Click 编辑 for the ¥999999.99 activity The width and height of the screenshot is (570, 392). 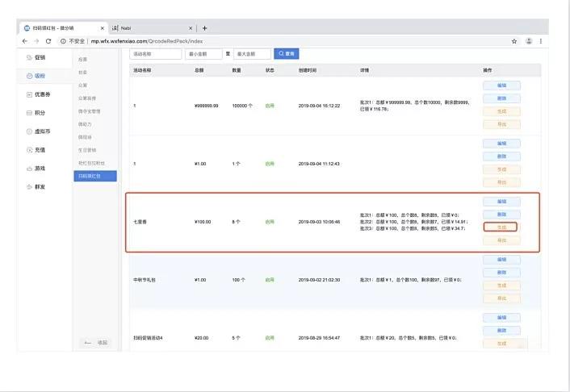pyautogui.click(x=501, y=85)
